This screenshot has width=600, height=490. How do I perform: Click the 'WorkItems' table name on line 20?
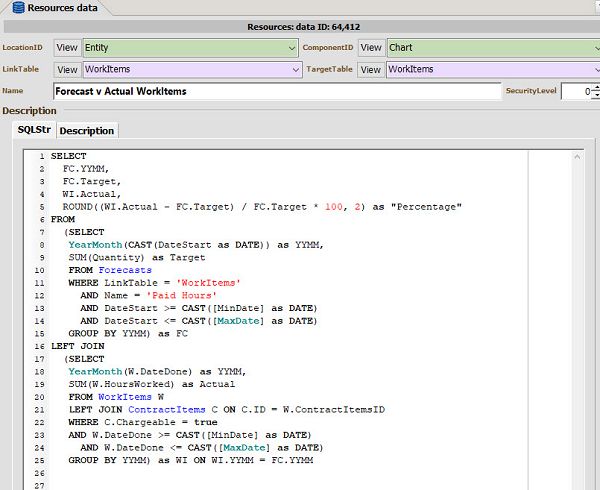coord(125,397)
